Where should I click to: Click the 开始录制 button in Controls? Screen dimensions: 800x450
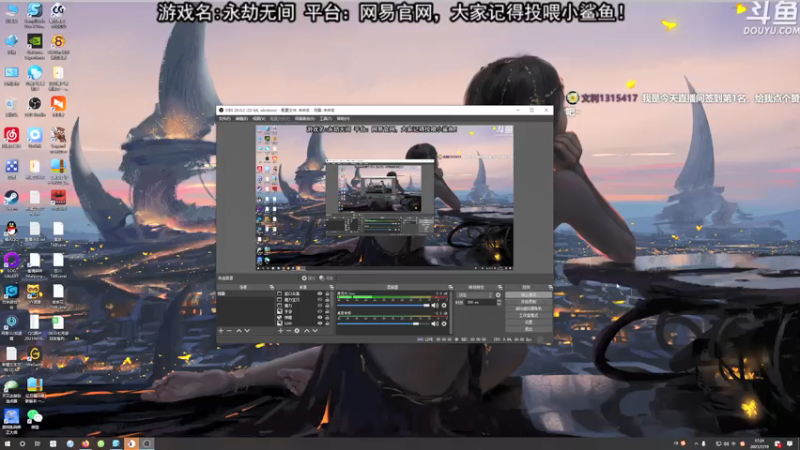(528, 302)
